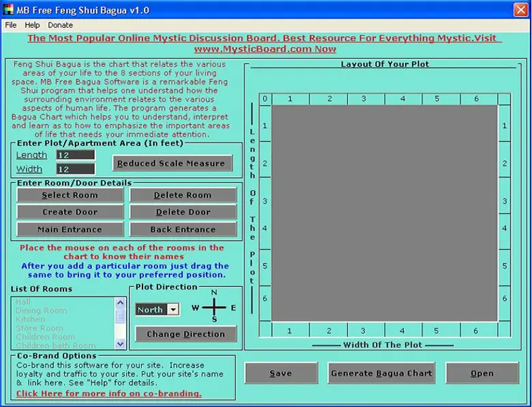Viewport: 532px width, 407px height.
Task: Click top ruler cell labeled 0
Action: click(265, 99)
